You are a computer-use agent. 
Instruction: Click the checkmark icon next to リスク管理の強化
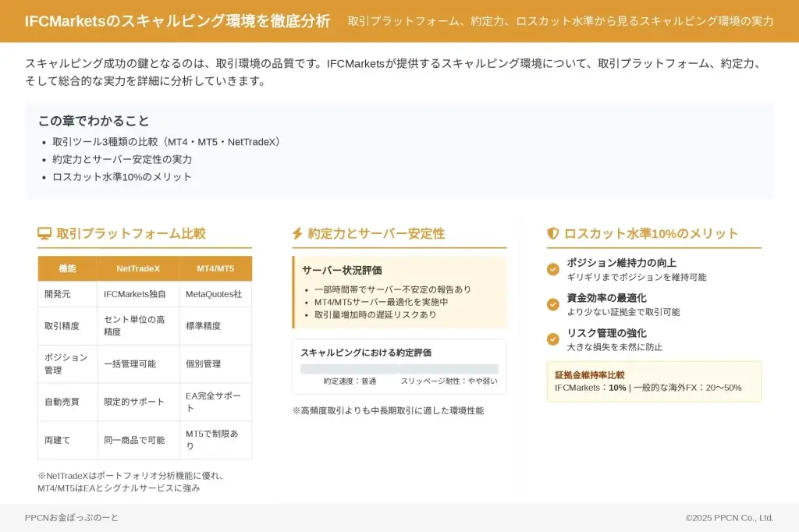pyautogui.click(x=553, y=339)
